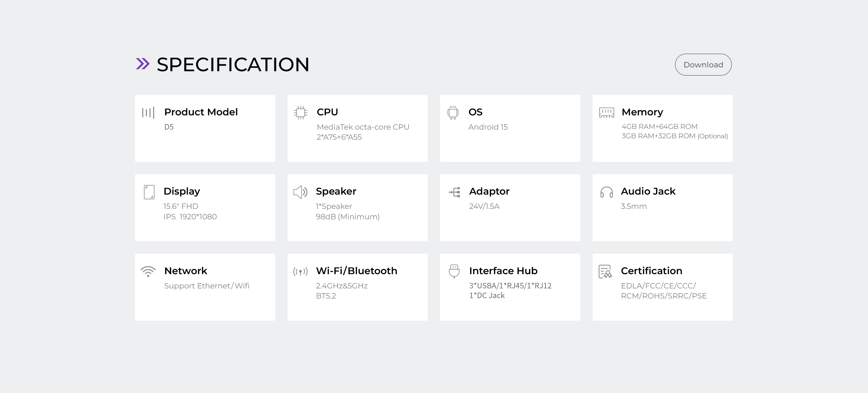The height and width of the screenshot is (393, 868).
Task: Click the CPU chip icon
Action: [300, 113]
